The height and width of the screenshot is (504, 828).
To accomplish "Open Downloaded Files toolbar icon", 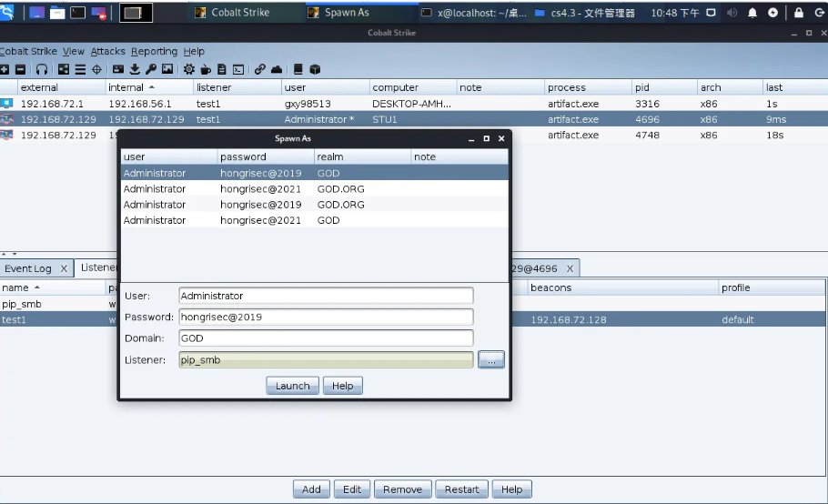I will click(x=135, y=69).
